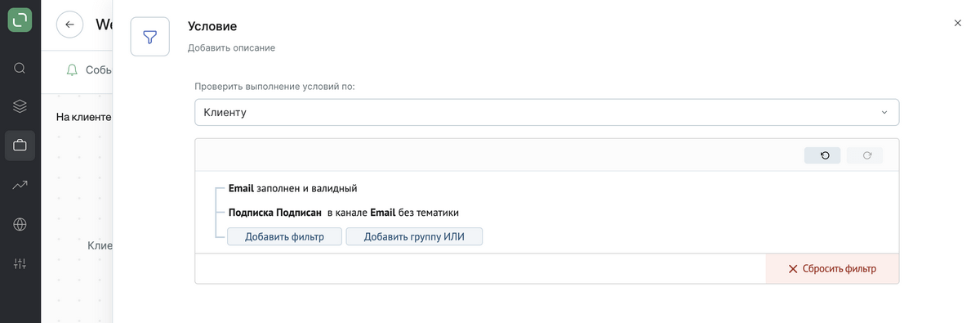Screen dimensions: 980x323
Task: Click Сбросить фильтр to reset
Action: coord(832,268)
